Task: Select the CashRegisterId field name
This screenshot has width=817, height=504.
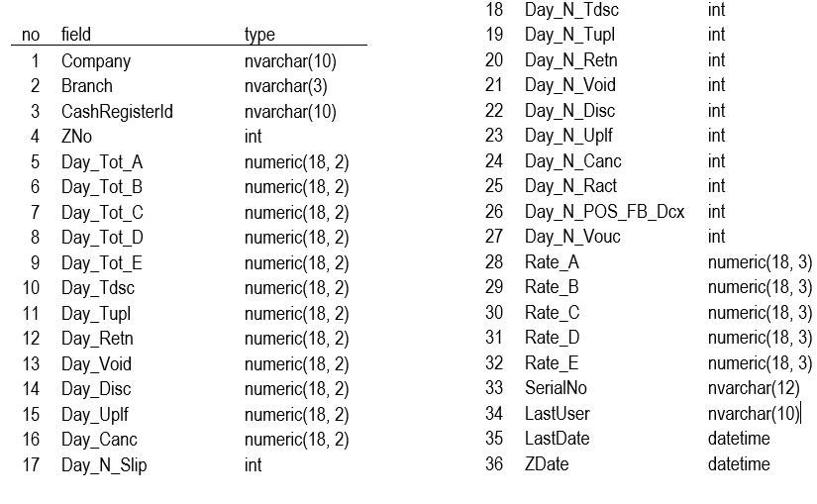Action: tap(117, 112)
